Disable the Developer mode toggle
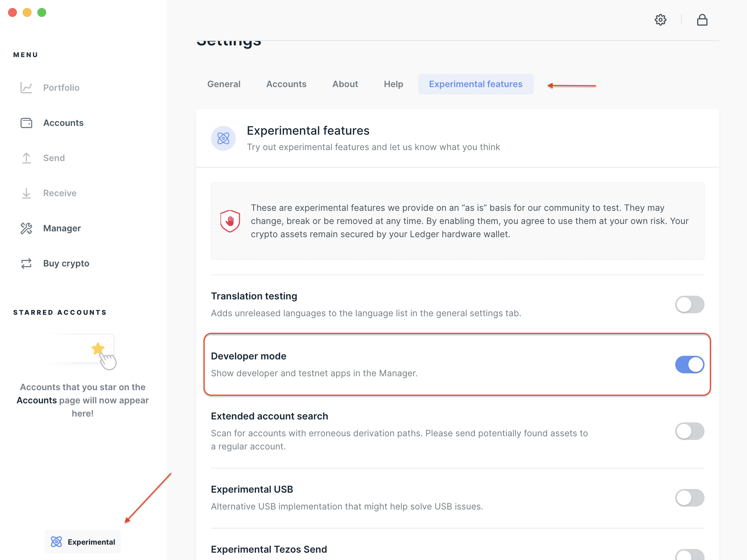The image size is (747, 560). (x=690, y=365)
